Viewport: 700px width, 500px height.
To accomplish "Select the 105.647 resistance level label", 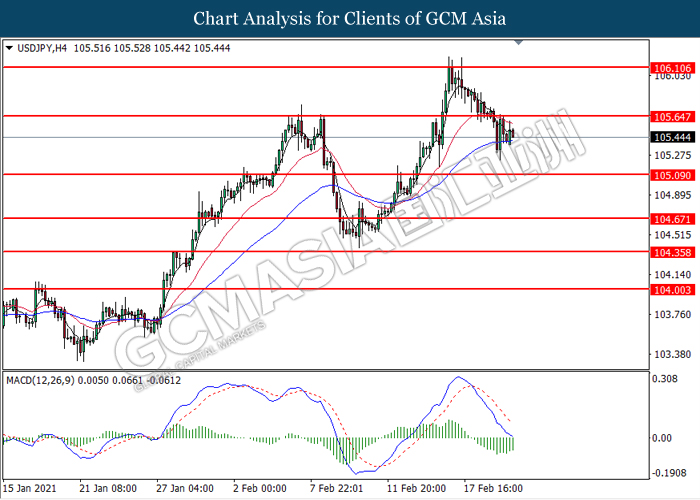I will tap(673, 117).
